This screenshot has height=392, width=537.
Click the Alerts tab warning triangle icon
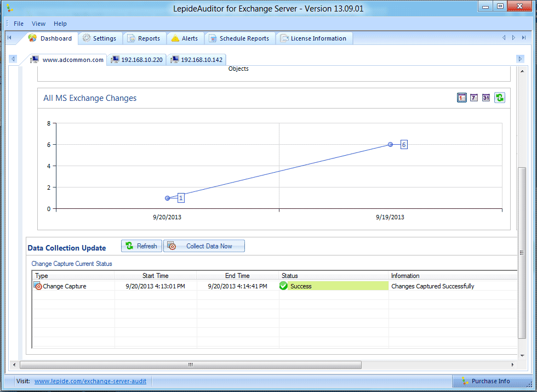click(x=175, y=38)
